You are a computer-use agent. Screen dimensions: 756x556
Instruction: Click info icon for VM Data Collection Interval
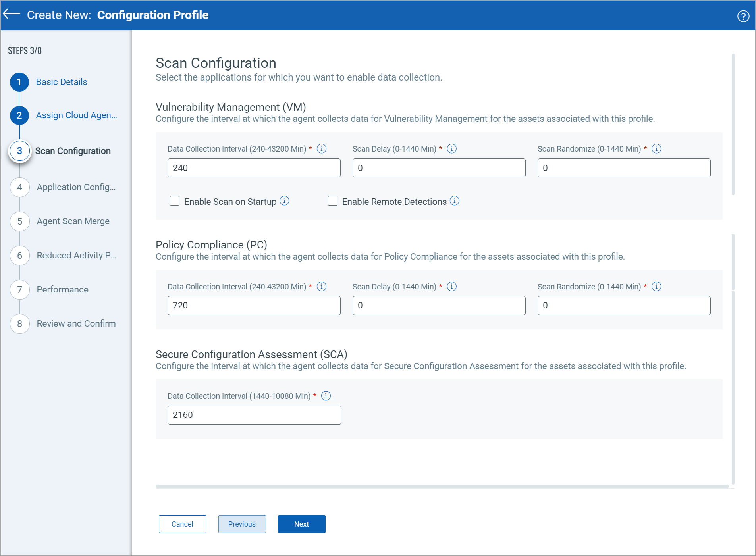(322, 148)
